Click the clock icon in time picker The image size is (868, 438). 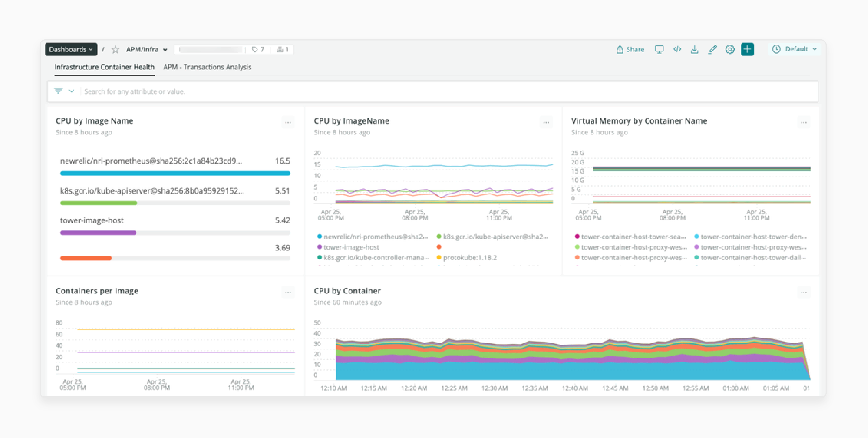click(776, 49)
